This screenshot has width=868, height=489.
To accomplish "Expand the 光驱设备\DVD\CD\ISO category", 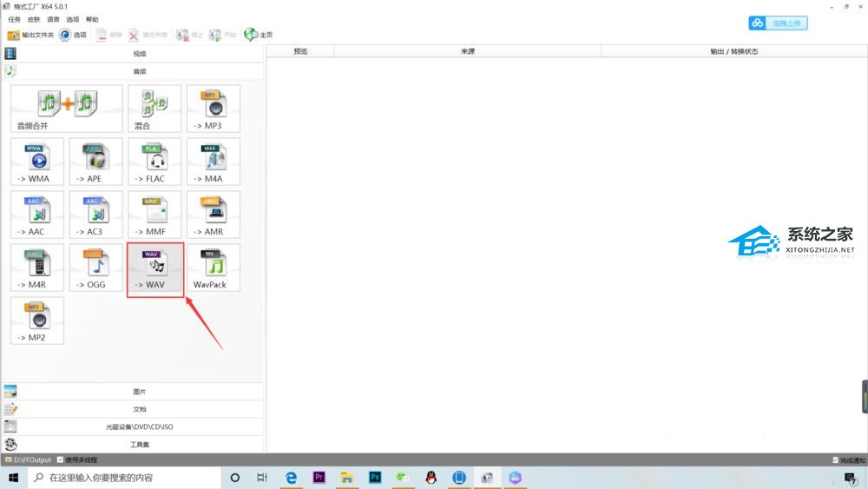I will pos(133,427).
